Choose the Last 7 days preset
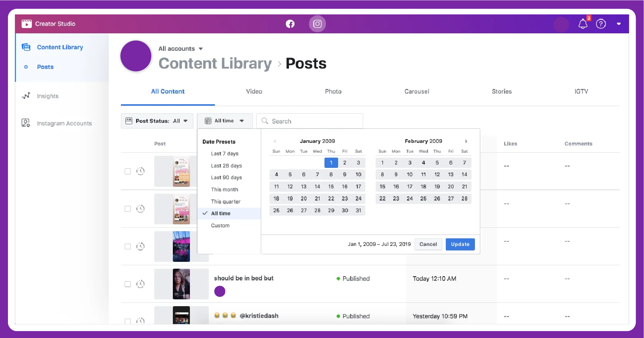644x338 pixels. tap(225, 153)
